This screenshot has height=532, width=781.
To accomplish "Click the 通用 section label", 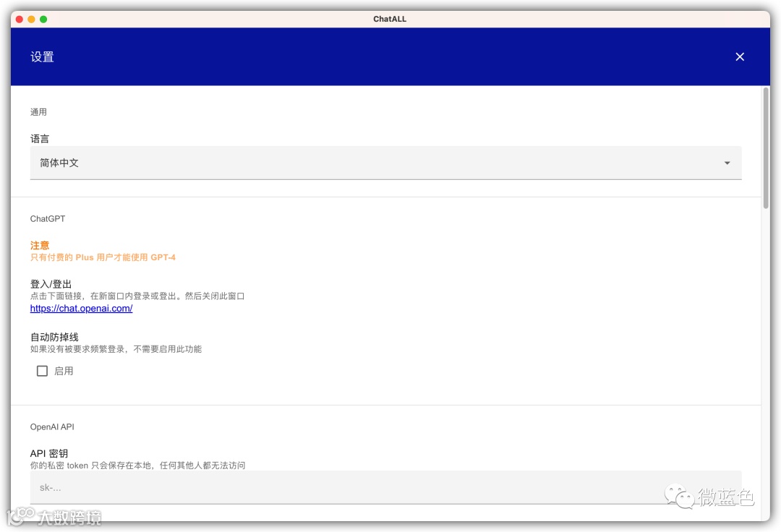I will [38, 112].
